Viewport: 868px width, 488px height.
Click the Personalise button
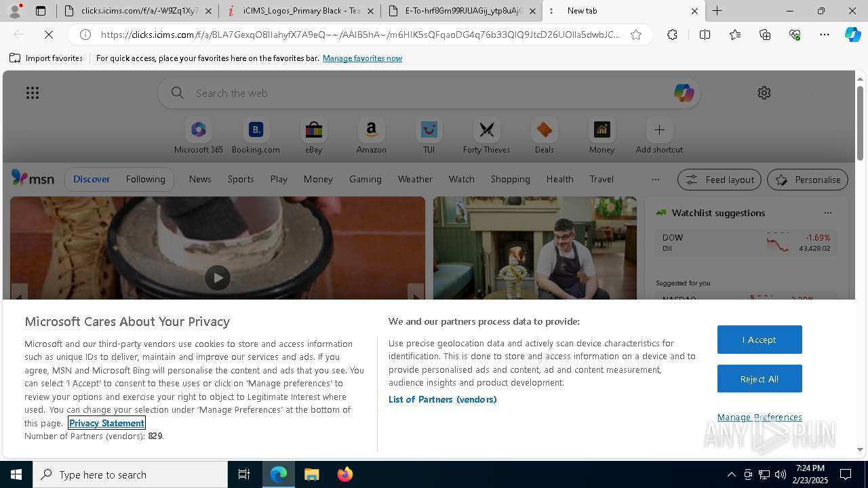(x=808, y=180)
